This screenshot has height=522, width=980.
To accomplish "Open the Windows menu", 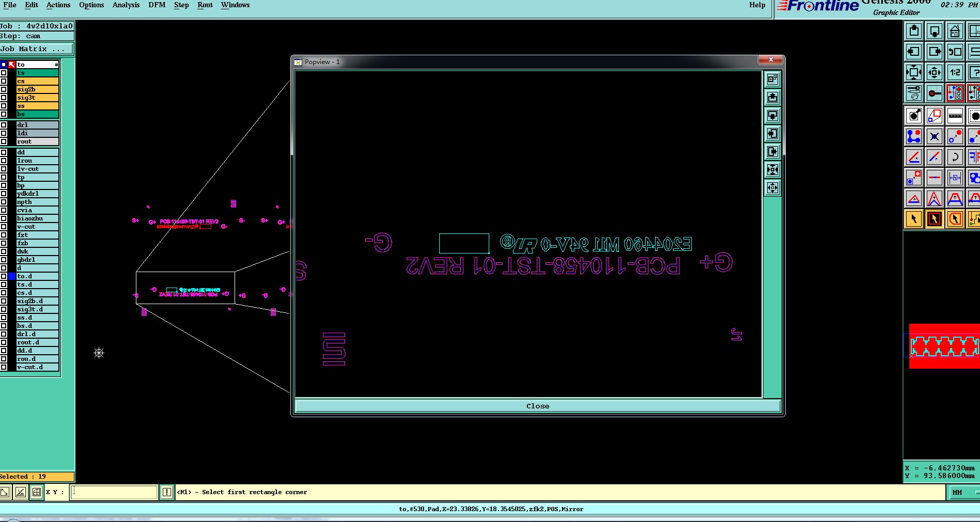I will pos(235,5).
